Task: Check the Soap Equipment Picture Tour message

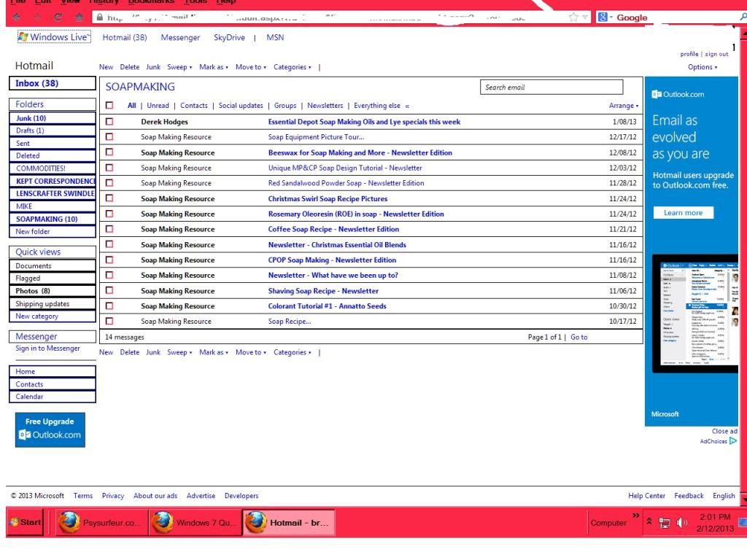Action: (109, 136)
